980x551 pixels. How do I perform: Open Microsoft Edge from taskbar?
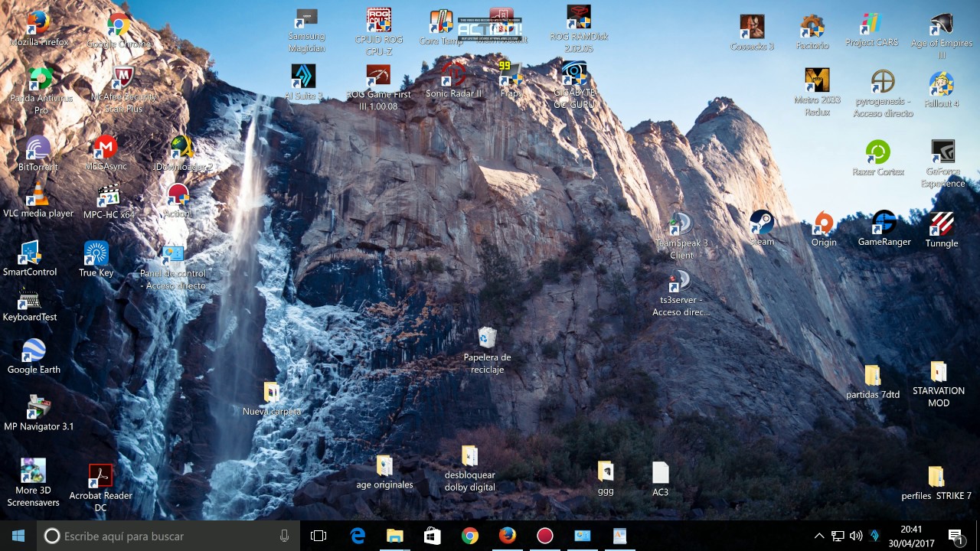[x=358, y=536]
